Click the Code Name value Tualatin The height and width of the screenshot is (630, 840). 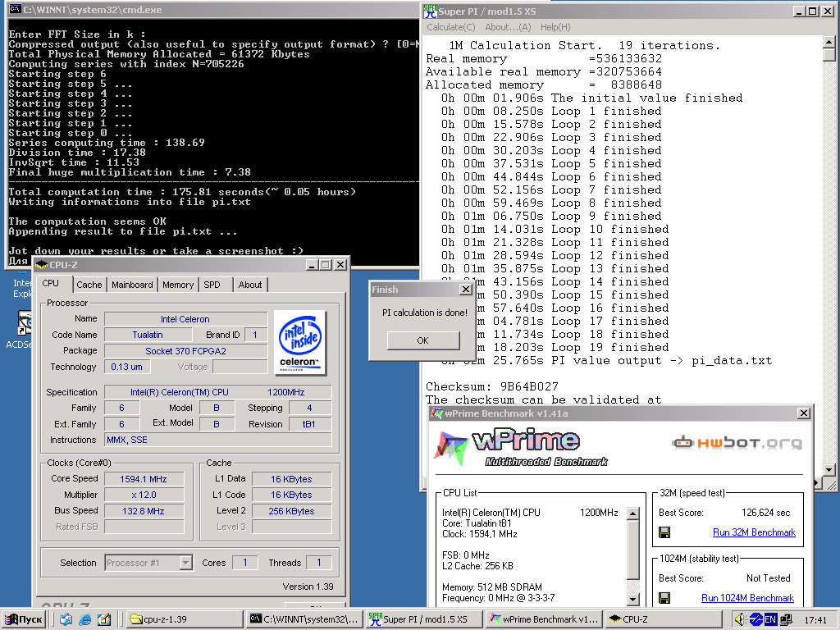(148, 335)
